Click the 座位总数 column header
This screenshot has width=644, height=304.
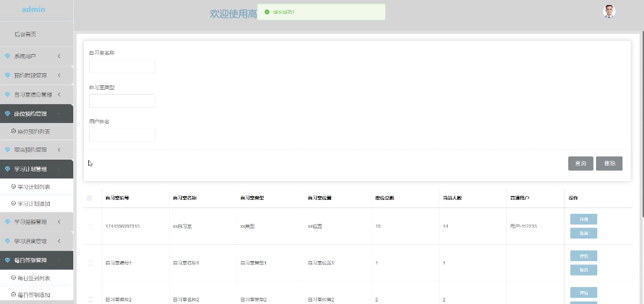[x=385, y=198]
